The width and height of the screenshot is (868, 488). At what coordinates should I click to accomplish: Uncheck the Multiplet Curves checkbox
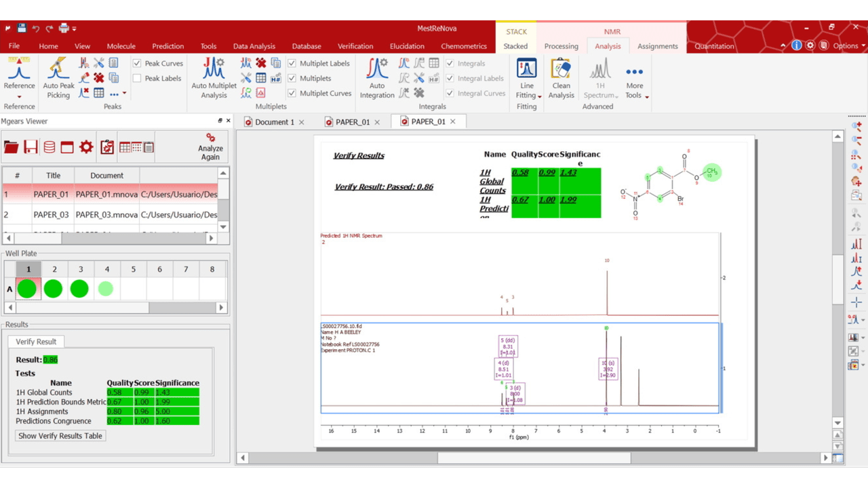pos(292,93)
